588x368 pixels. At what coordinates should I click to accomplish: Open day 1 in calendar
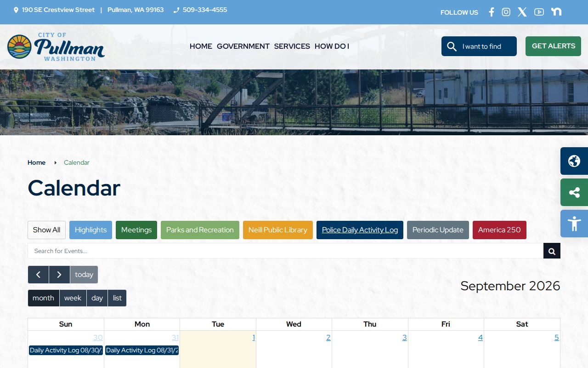click(x=254, y=338)
